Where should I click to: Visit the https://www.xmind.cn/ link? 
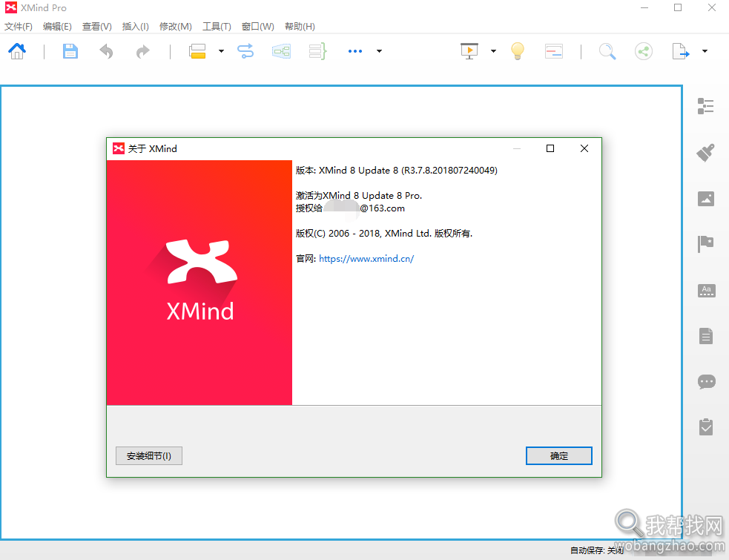tap(366, 259)
